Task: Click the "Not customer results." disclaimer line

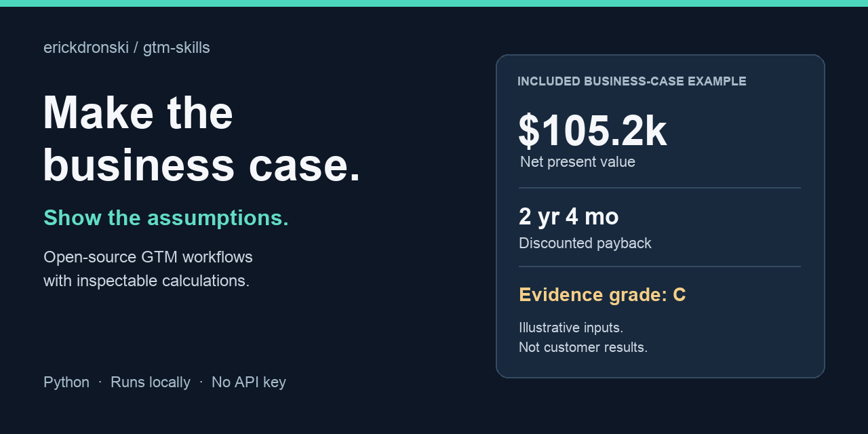Action: click(583, 347)
